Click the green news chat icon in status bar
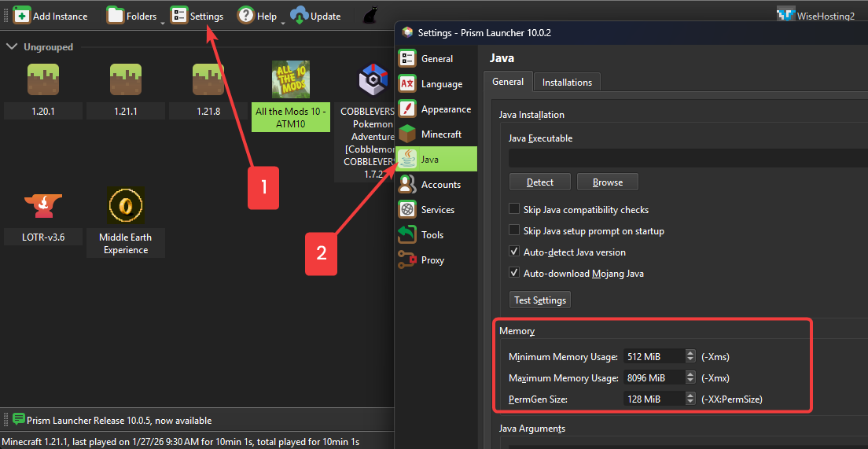The image size is (868, 449). (19, 419)
